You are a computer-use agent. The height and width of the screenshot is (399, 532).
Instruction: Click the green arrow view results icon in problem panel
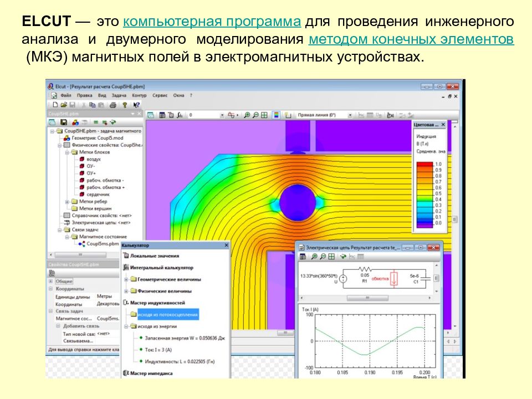(113, 122)
